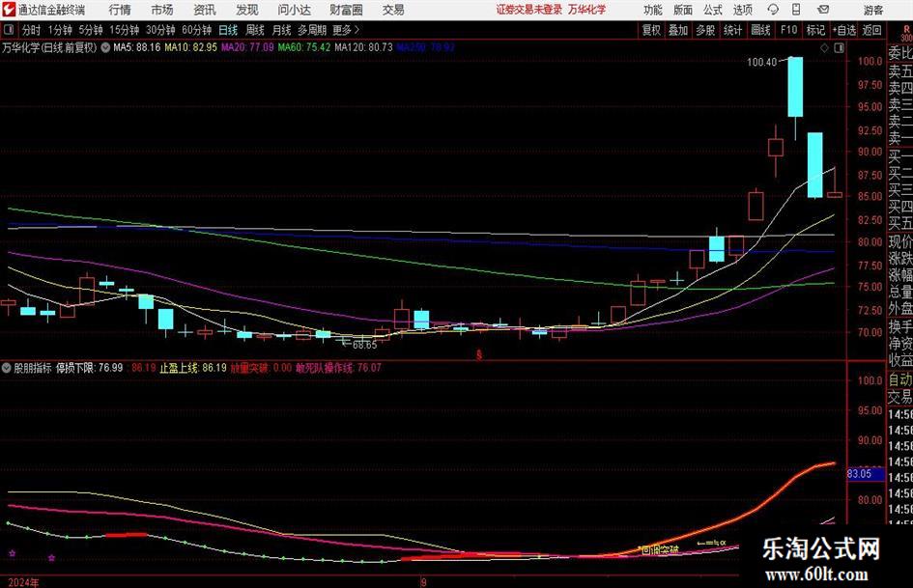This screenshot has width=913, height=588.
Task: Click the diamond icon at chart corner
Action: [824, 48]
